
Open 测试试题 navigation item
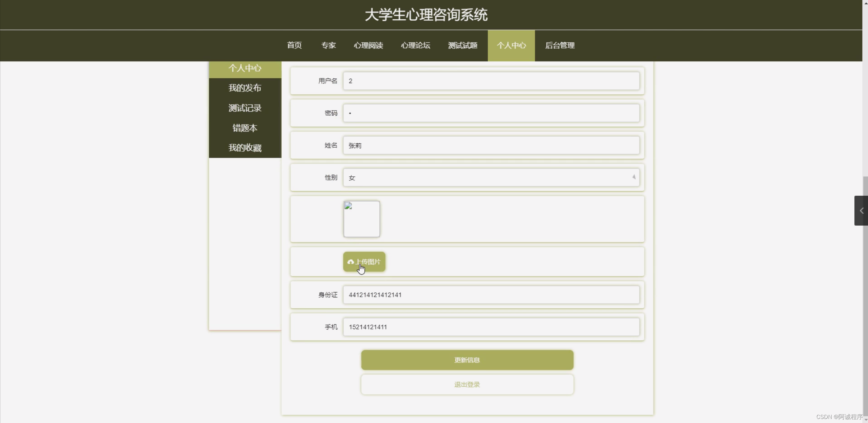(463, 45)
